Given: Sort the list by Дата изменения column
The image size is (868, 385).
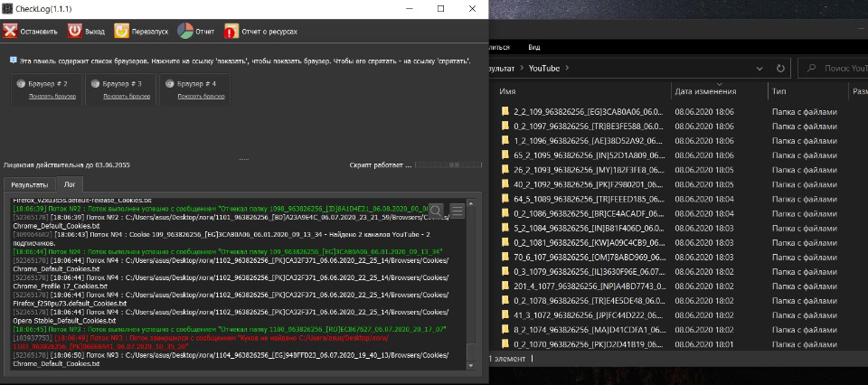Looking at the screenshot, I should coord(705,91).
